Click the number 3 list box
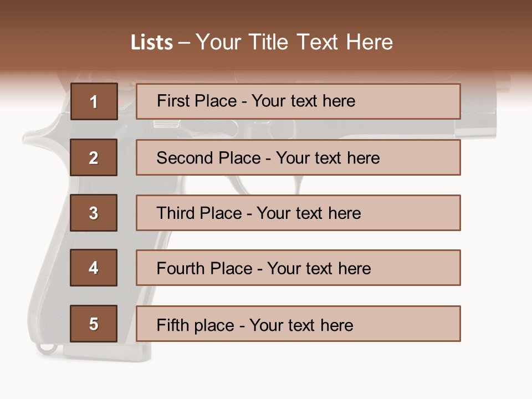 point(94,213)
